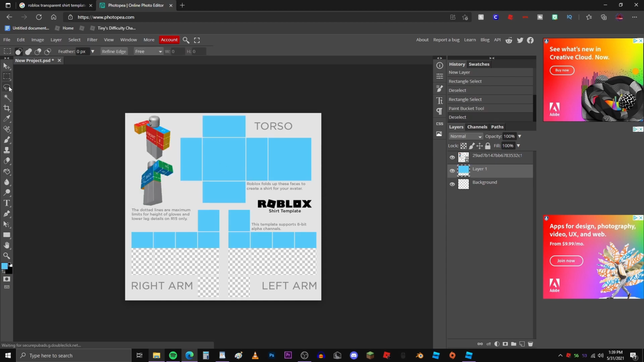
Task: Click the Fill percentage input field
Action: pyautogui.click(x=508, y=146)
